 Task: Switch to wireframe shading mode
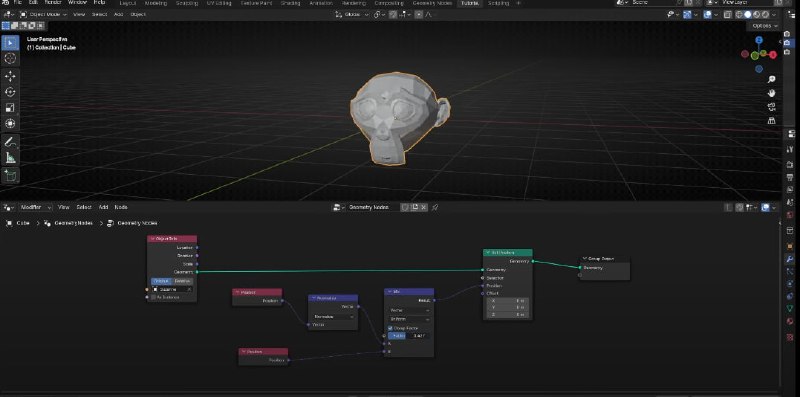tap(739, 14)
